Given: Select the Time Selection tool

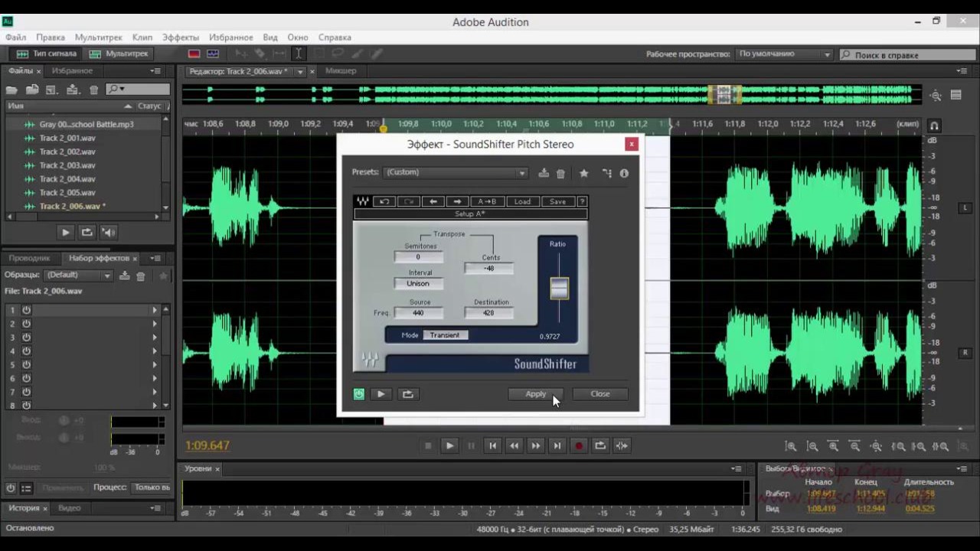Looking at the screenshot, I should click(298, 54).
